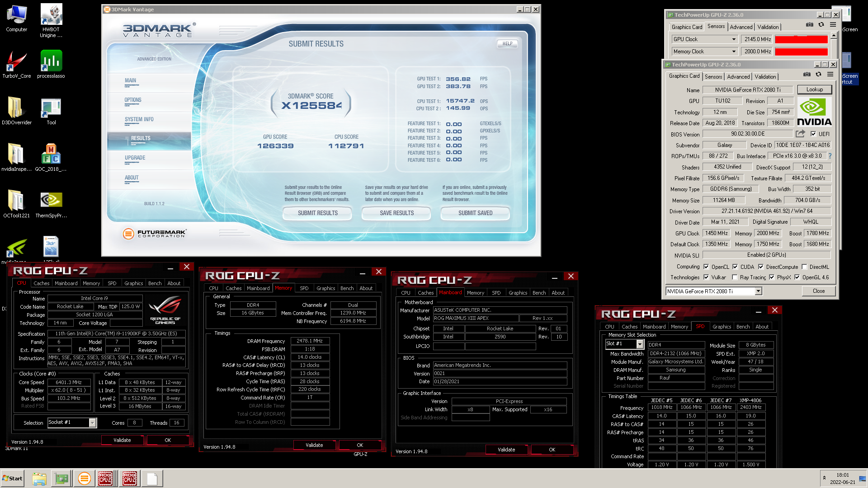Open the Computer desktop icon
This screenshot has width=868, height=488.
(17, 18)
